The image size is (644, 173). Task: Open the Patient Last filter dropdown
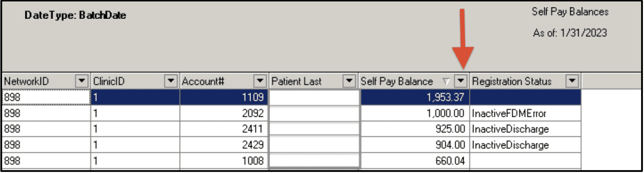pos(349,81)
